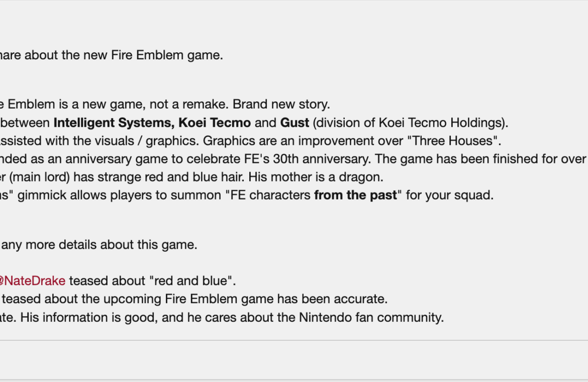
Task: Click the line about new Fire Emblem game
Action: tap(112, 55)
